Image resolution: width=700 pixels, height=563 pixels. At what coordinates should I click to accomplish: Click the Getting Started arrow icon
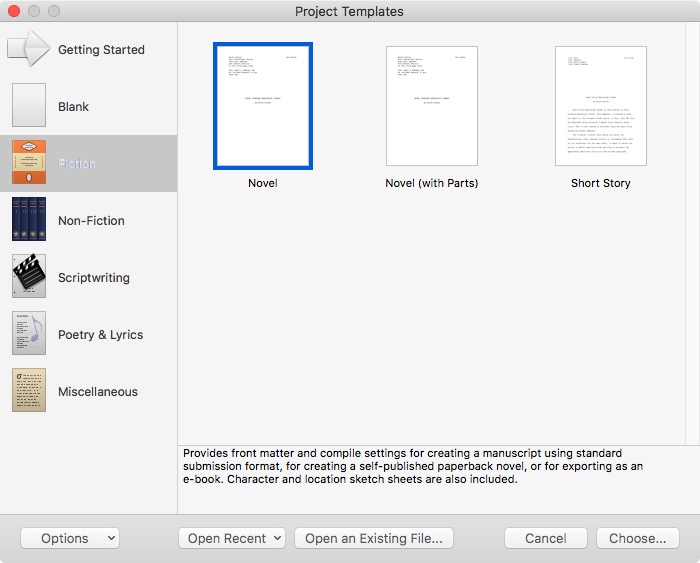tap(29, 49)
